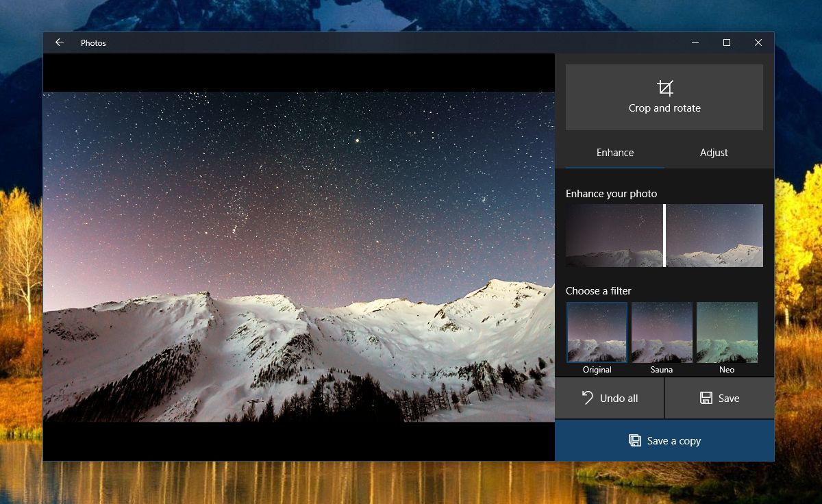Viewport: 822px width, 504px height.
Task: Select the Original filter thumbnail
Action: click(597, 333)
